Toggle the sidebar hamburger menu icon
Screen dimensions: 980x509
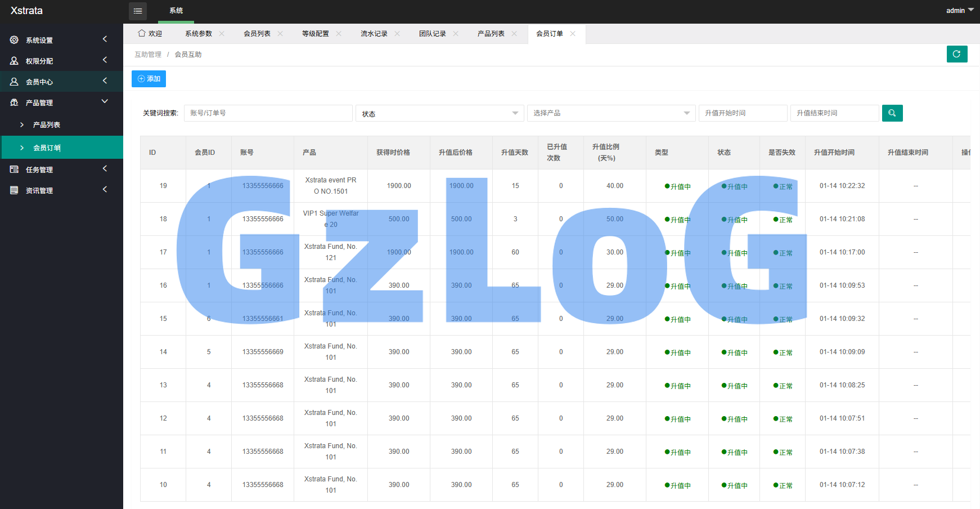[x=138, y=11]
